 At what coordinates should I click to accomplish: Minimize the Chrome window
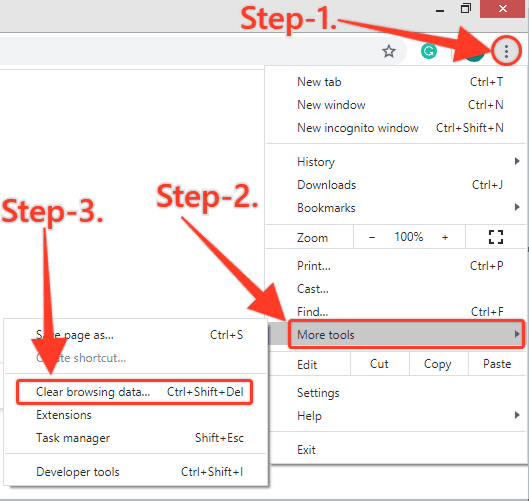[x=440, y=10]
